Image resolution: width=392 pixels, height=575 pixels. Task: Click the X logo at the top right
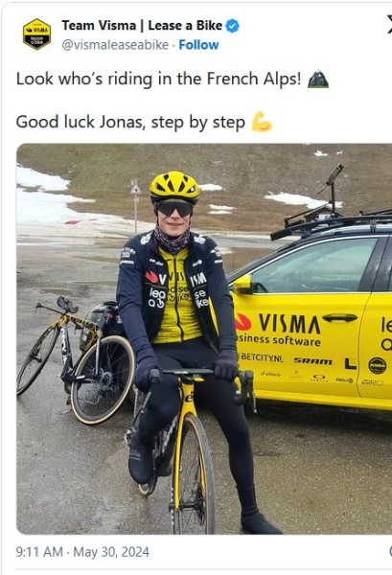(389, 24)
